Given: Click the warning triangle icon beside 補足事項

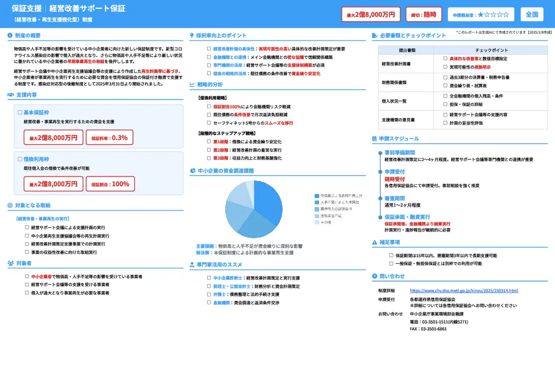Looking at the screenshot, I should pyautogui.click(x=375, y=243).
